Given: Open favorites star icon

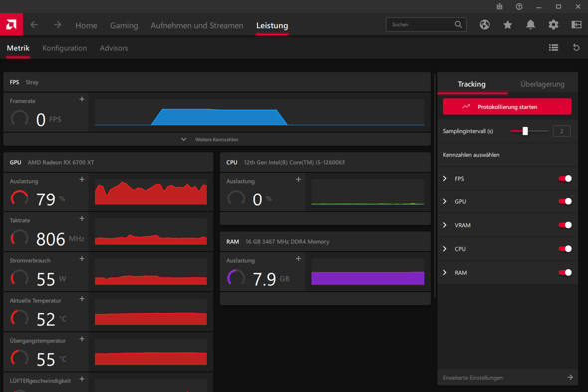Looking at the screenshot, I should 507,25.
